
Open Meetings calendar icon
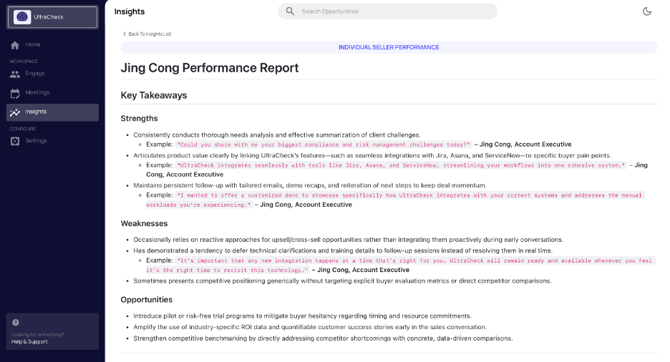point(15,93)
